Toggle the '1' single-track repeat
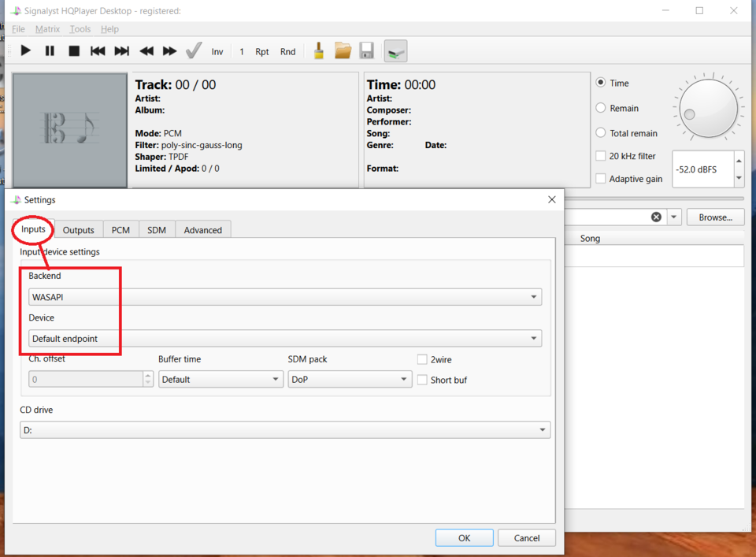This screenshot has height=557, width=756. click(242, 51)
